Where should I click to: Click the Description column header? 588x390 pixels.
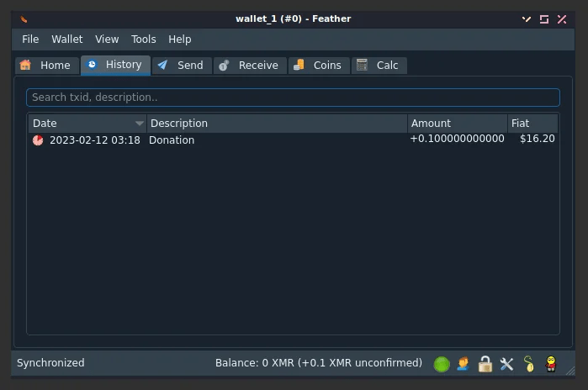277,124
